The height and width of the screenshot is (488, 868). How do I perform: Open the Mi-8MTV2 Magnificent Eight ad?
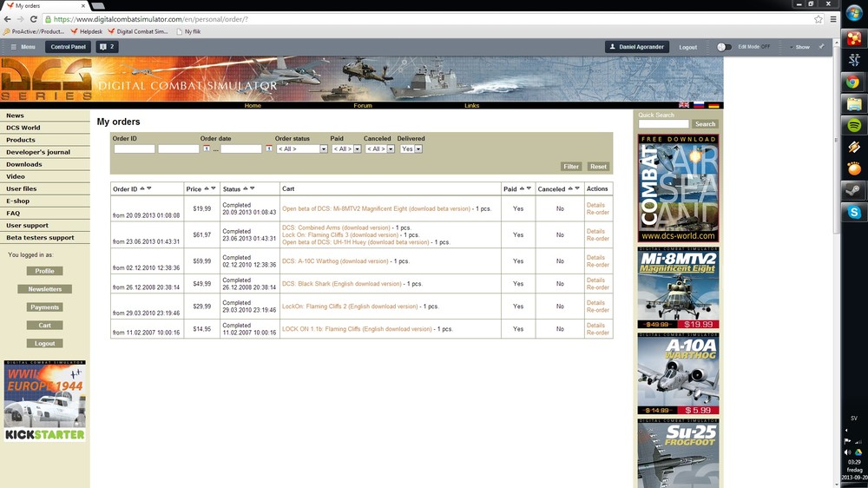[678, 288]
